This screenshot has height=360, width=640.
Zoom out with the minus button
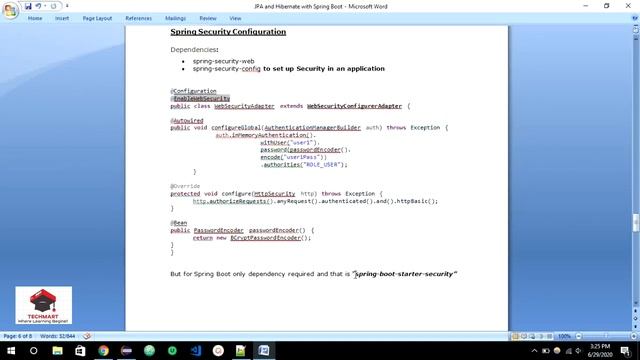(x=578, y=336)
